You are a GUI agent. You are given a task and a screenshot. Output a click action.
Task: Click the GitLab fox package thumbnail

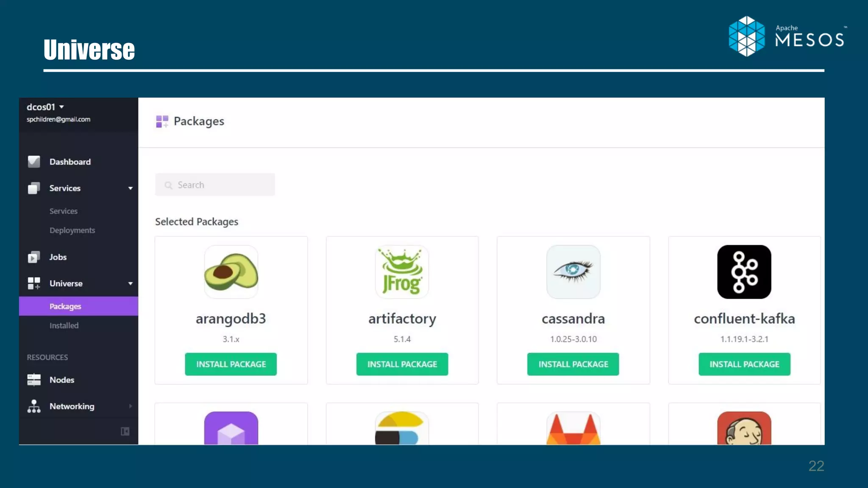point(573,429)
